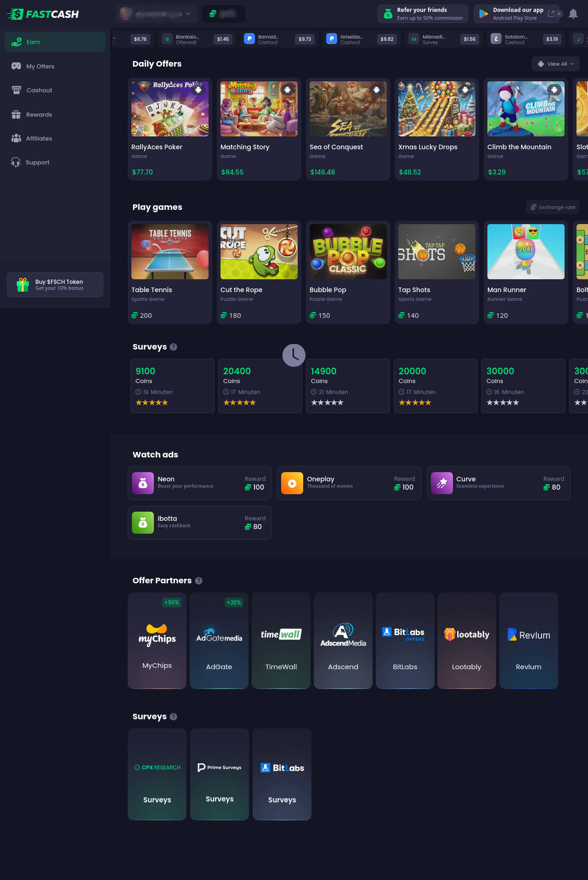Open the BitLabs offer partner
Image resolution: width=588 pixels, height=880 pixels.
(x=405, y=641)
